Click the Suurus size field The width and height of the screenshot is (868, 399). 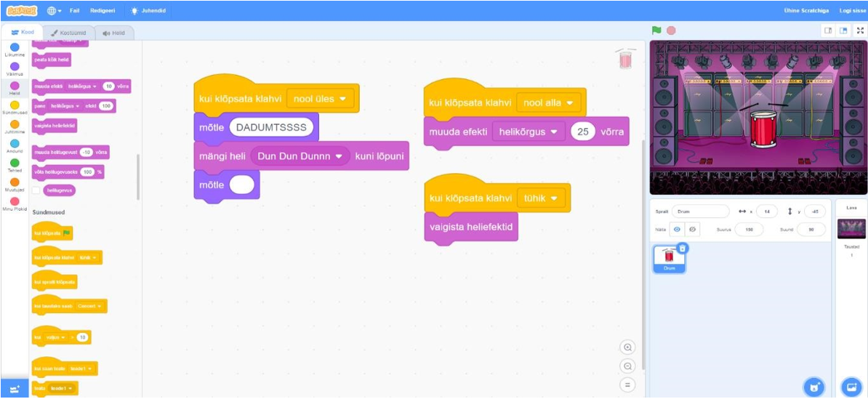tap(749, 230)
